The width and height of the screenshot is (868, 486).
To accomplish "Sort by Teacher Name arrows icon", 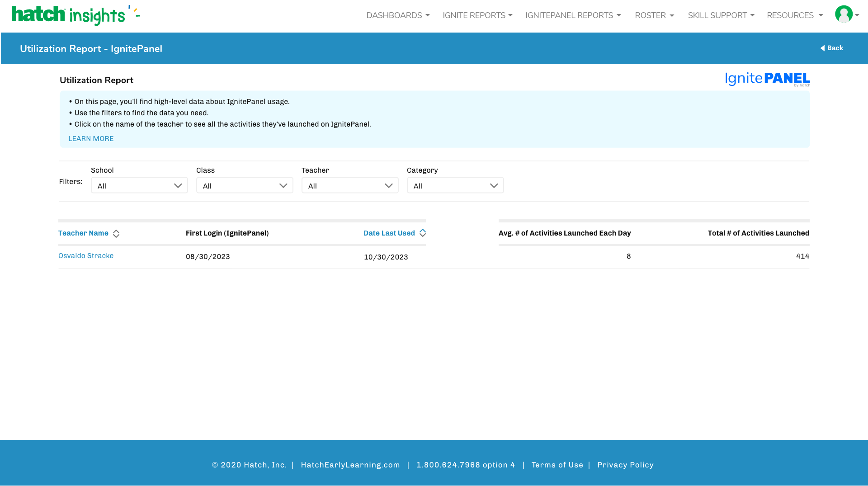I will click(116, 234).
